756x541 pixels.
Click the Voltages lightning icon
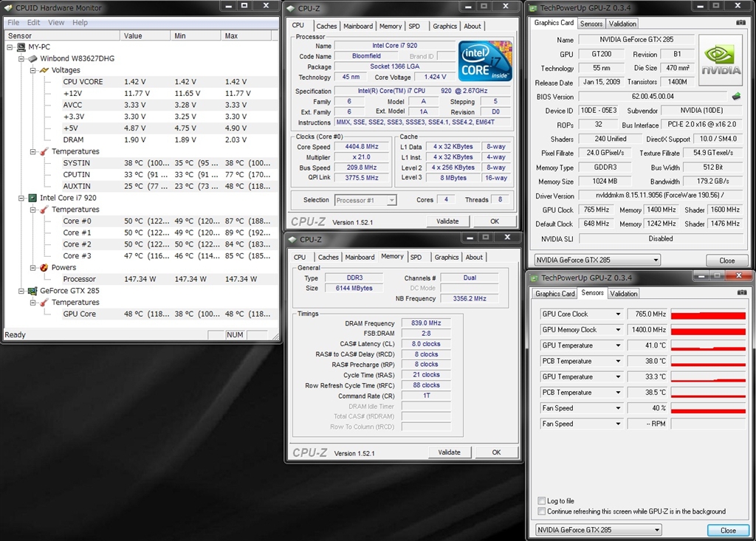pyautogui.click(x=44, y=70)
